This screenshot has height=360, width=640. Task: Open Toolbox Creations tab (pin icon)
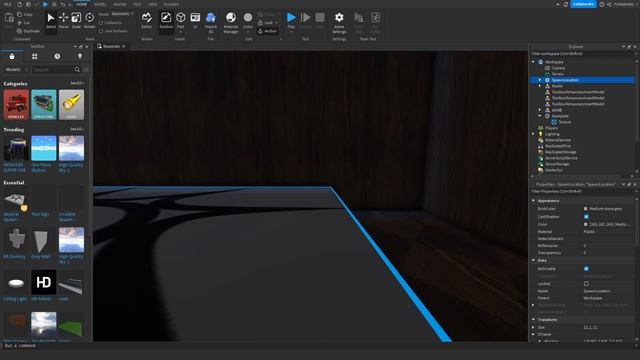80,56
